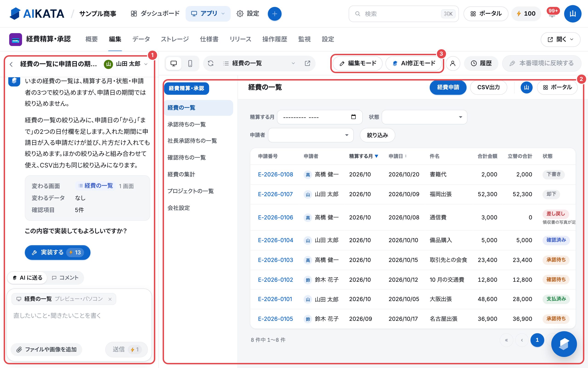Open the 履歴 history button
The height and width of the screenshot is (368, 588).
coord(481,63)
